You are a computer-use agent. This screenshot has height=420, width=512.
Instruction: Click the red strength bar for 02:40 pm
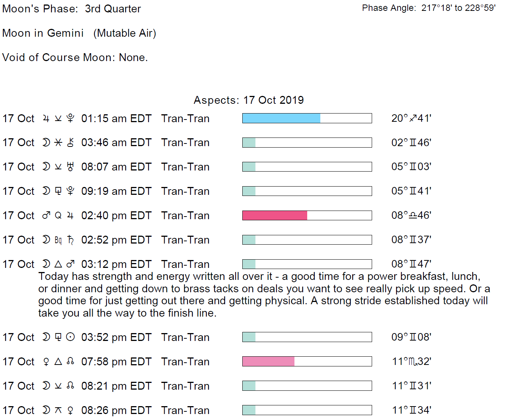(275, 215)
